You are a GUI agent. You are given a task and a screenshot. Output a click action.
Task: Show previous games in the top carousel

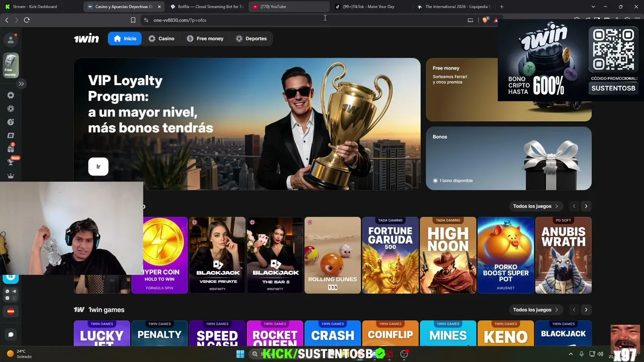coord(574,206)
